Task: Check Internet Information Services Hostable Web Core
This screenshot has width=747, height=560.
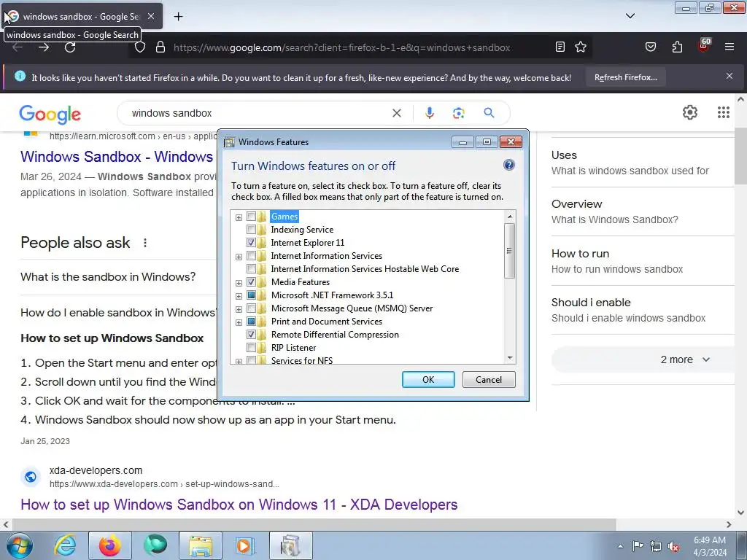Action: click(x=251, y=269)
